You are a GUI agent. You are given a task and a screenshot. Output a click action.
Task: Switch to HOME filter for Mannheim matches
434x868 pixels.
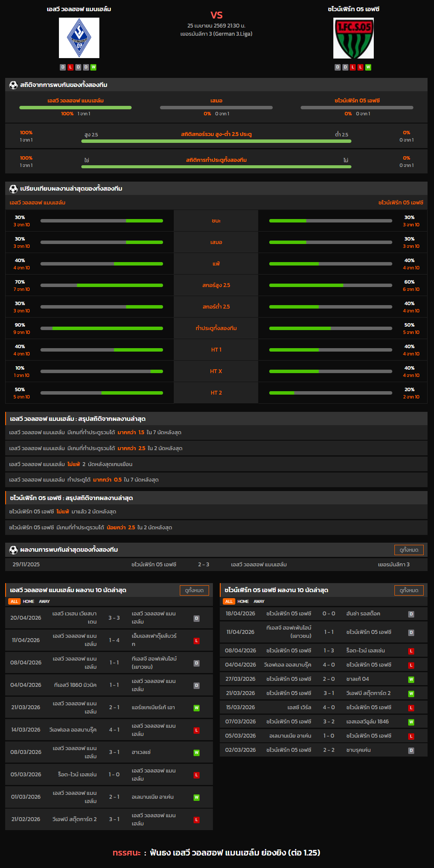[28, 602]
